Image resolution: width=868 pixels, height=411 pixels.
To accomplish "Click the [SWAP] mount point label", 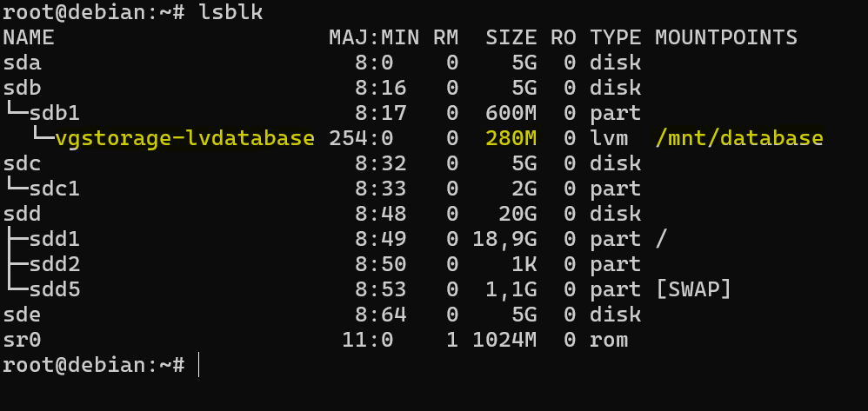I will point(693,290).
